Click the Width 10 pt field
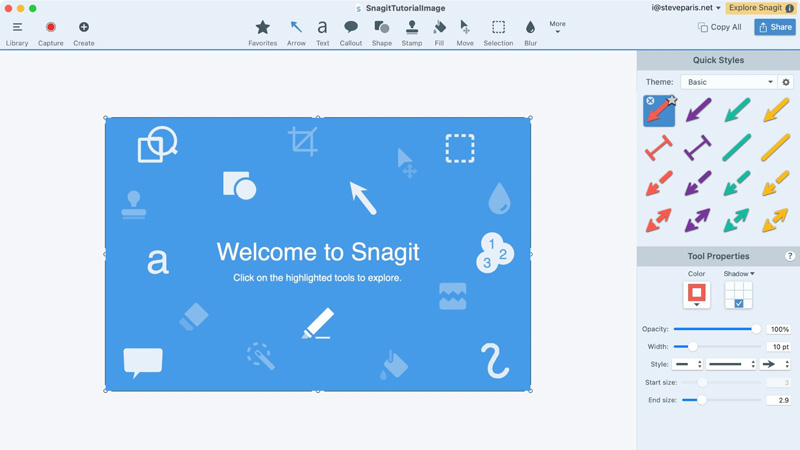 779,347
